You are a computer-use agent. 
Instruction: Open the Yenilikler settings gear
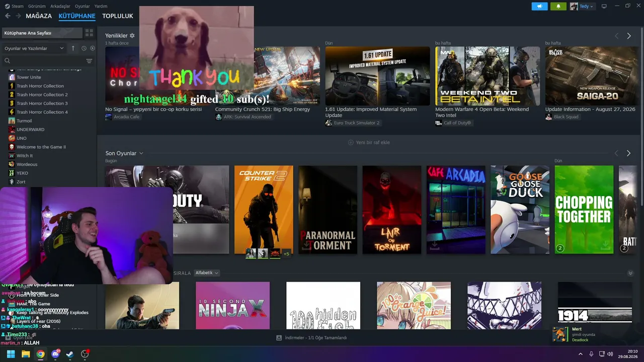click(132, 36)
